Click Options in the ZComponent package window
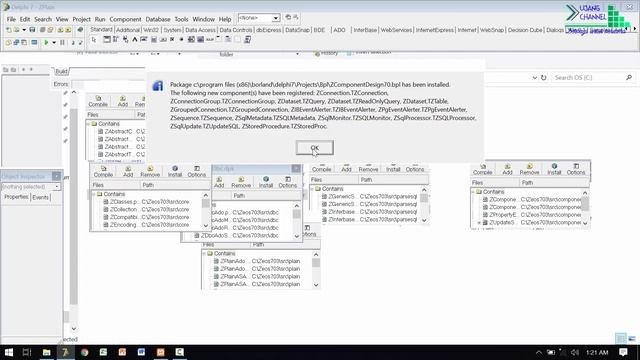This screenshot has height=360, width=640. [576, 169]
